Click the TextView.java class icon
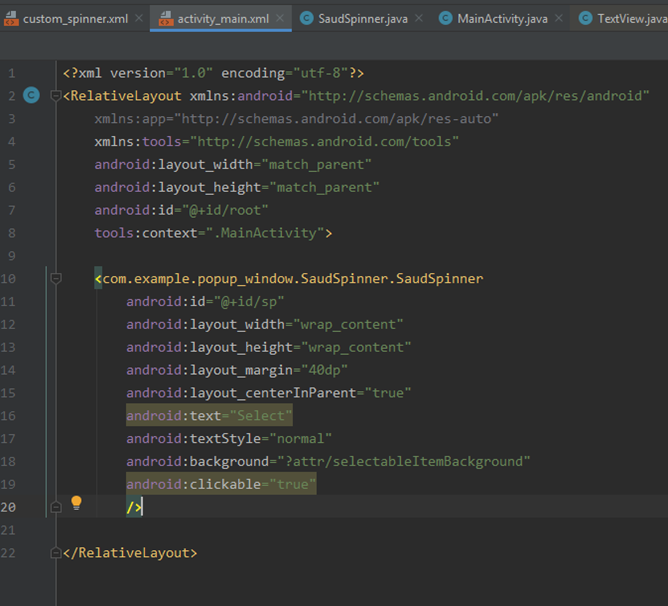The image size is (668, 606). point(586,18)
